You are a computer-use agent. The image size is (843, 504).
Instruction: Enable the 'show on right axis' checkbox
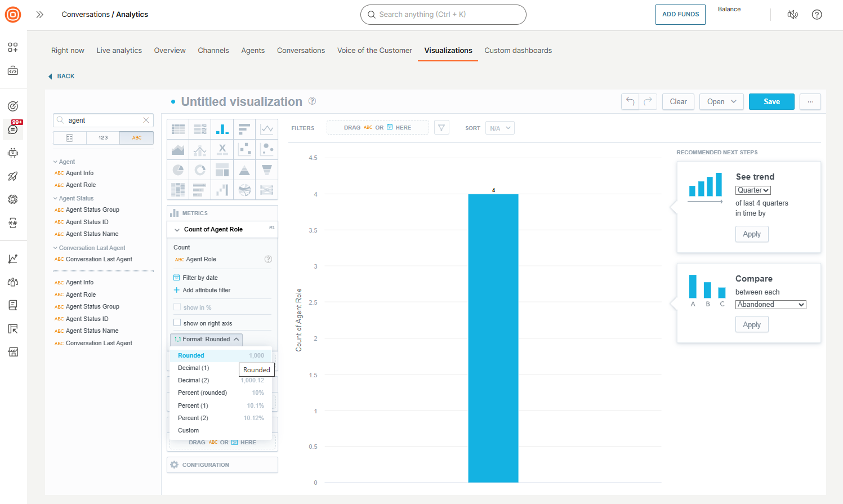176,323
